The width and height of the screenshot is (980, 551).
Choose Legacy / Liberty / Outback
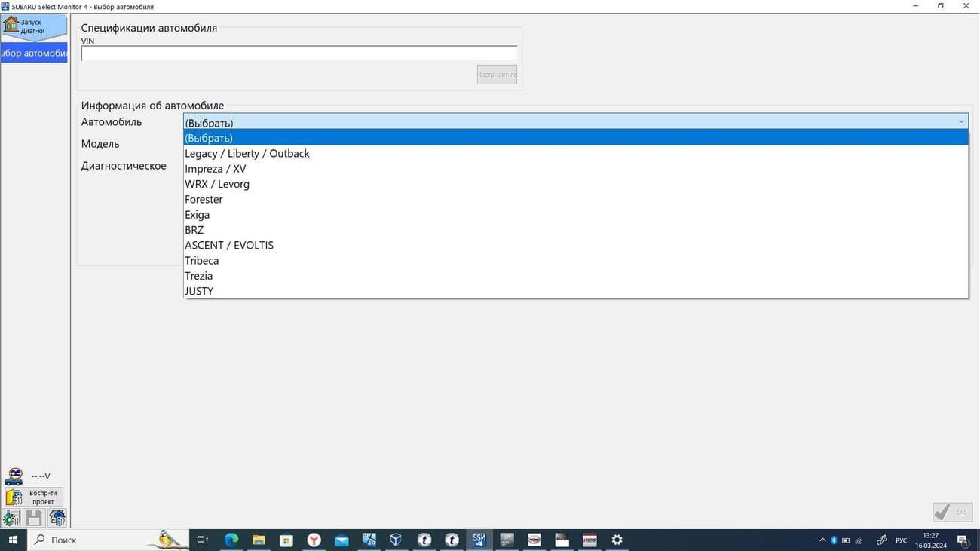click(x=576, y=153)
